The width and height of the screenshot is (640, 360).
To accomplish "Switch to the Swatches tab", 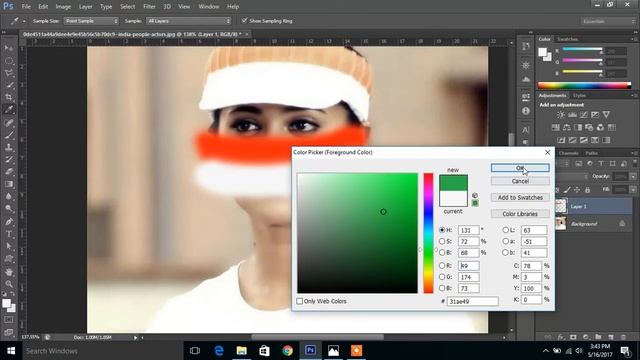I will click(x=567, y=39).
